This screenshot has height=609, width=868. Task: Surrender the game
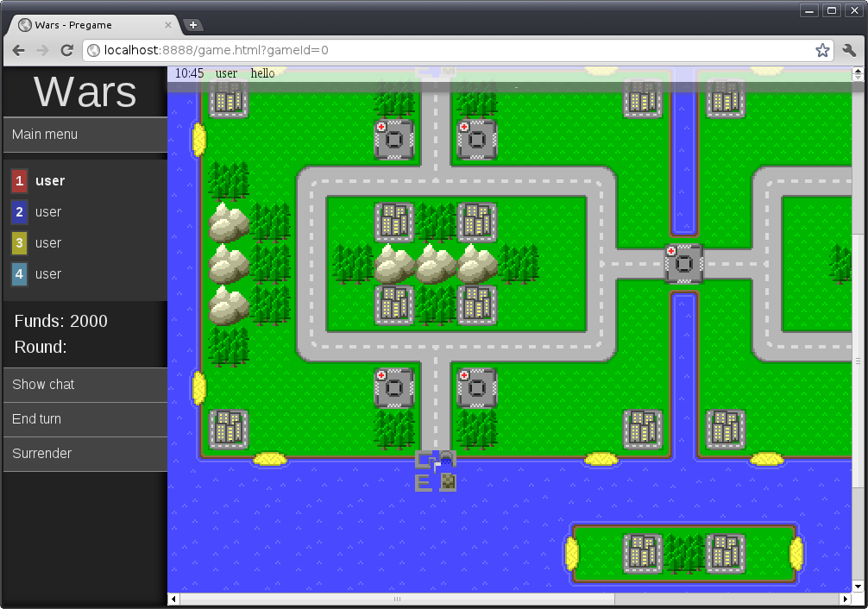click(x=85, y=454)
